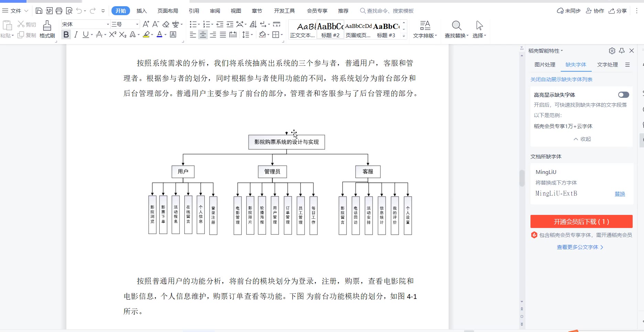The width and height of the screenshot is (644, 332).
Task: Click 关闭自动展示缺失字体列表 link
Action: [x=561, y=80]
